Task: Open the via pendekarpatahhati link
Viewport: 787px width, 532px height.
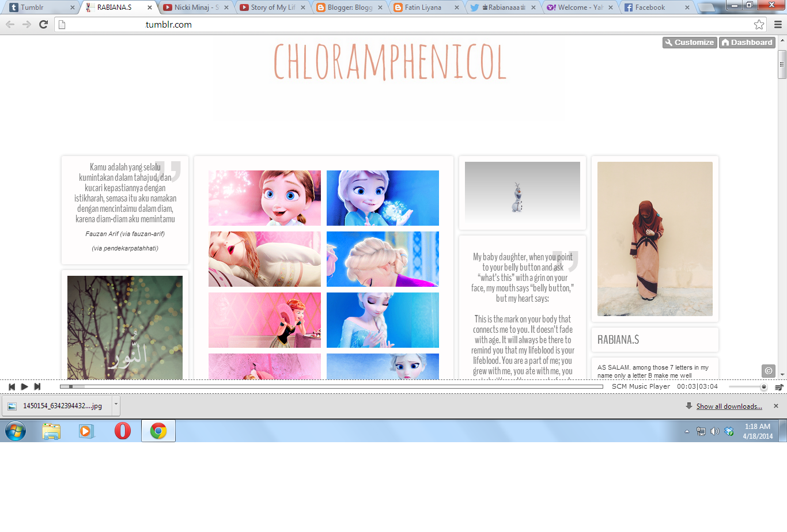Action: point(125,248)
